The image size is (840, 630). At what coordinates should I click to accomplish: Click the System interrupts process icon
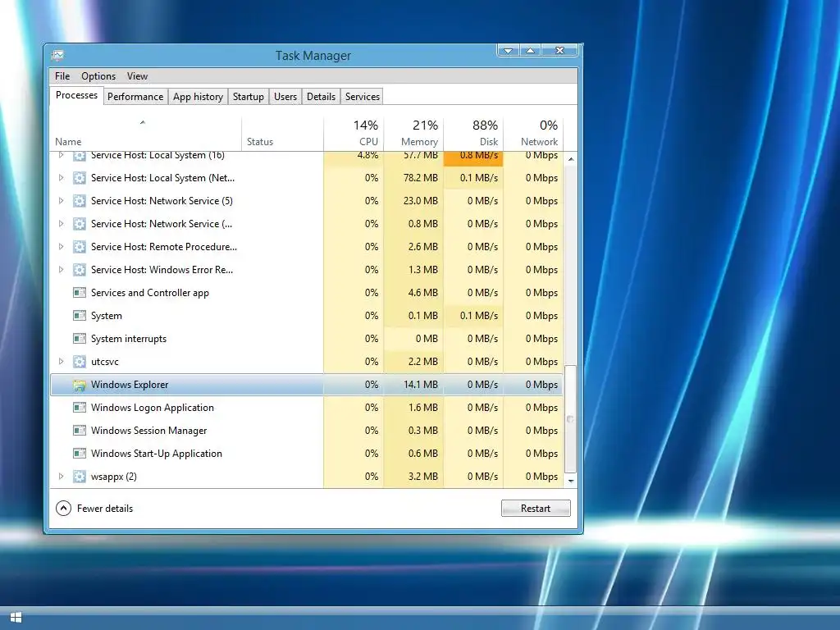(80, 339)
